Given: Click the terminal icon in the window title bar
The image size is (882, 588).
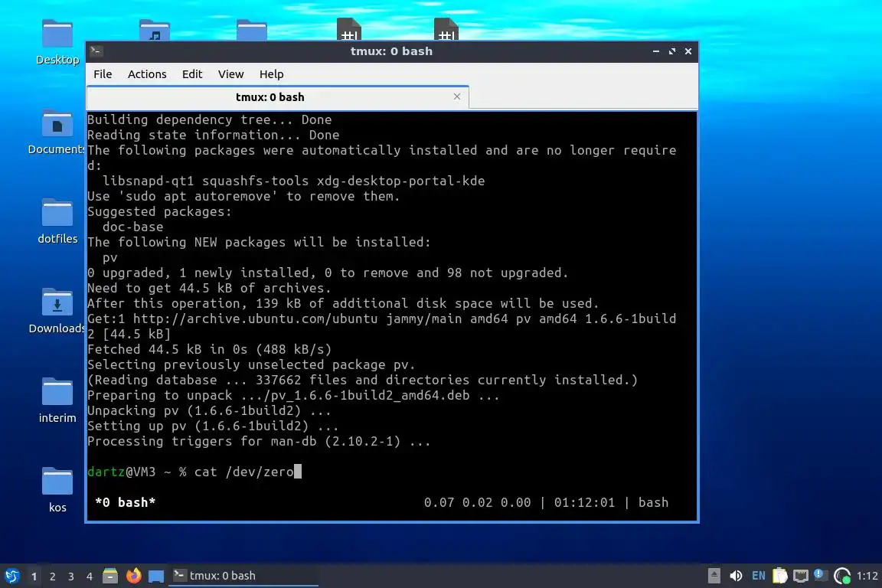Looking at the screenshot, I should tap(96, 51).
